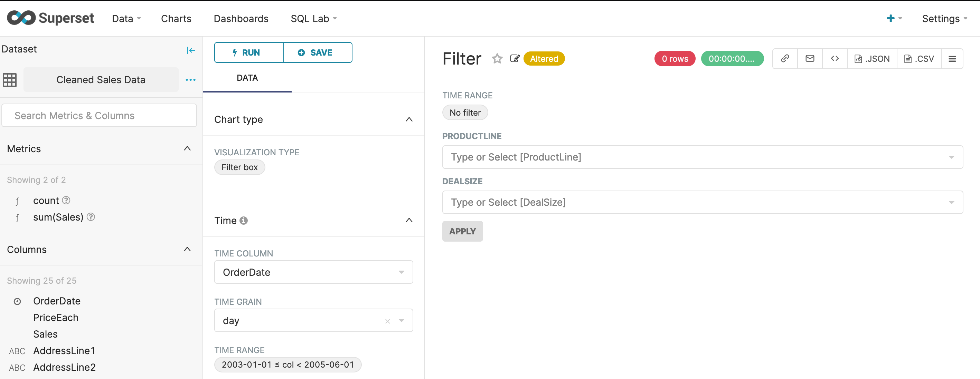Screen dimensions: 980x379
Task: Copy chart permalink via link icon
Action: pos(784,59)
